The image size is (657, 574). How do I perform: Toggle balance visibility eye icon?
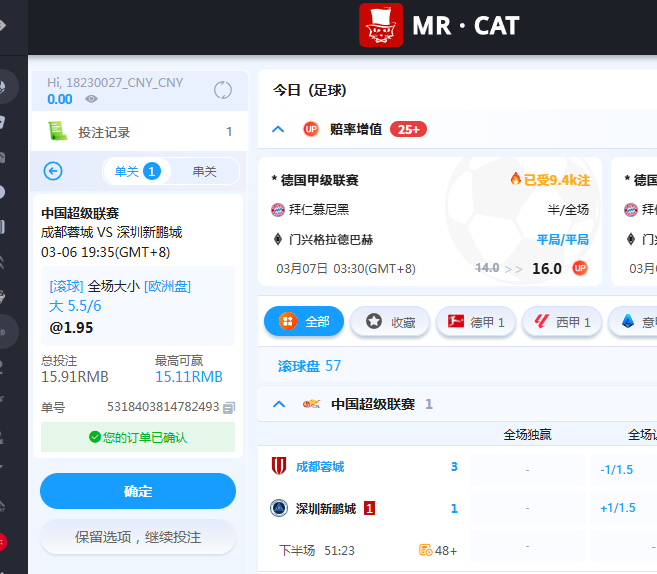point(91,99)
